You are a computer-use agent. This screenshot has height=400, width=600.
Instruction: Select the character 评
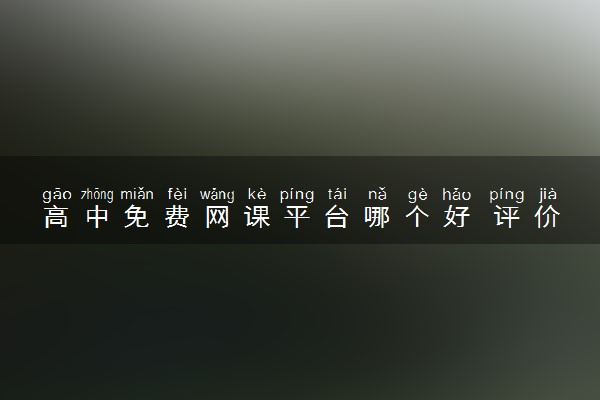(507, 217)
